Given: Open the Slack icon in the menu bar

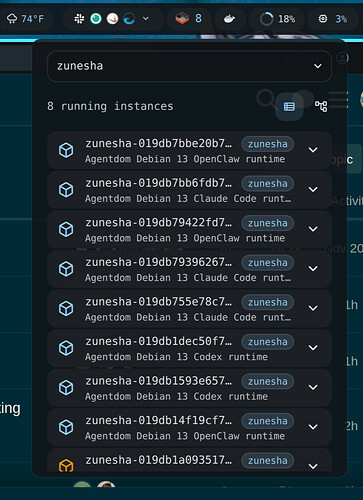Looking at the screenshot, I should click(79, 19).
